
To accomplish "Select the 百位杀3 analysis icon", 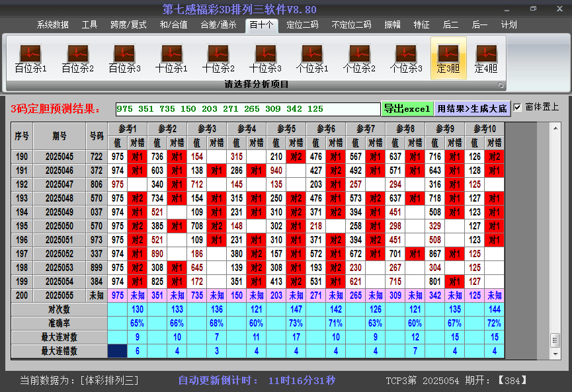I will click(x=124, y=58).
